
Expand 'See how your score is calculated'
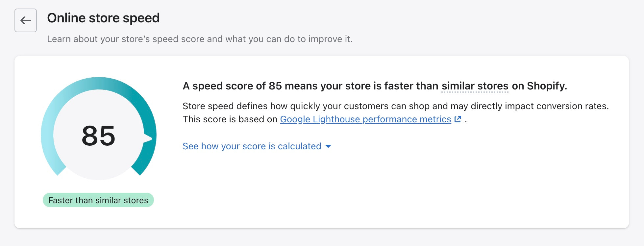(252, 146)
